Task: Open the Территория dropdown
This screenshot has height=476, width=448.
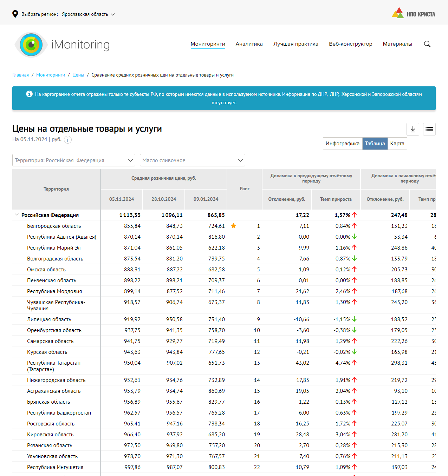Action: point(74,160)
